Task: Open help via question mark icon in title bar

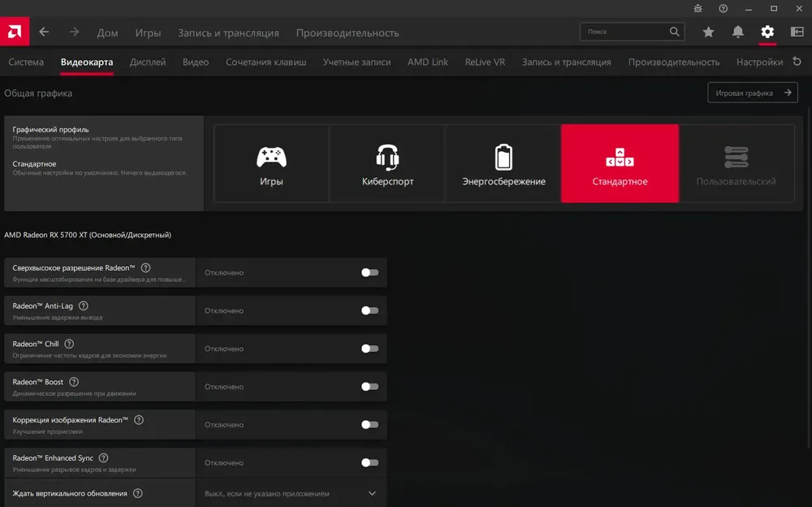Action: 723,8
